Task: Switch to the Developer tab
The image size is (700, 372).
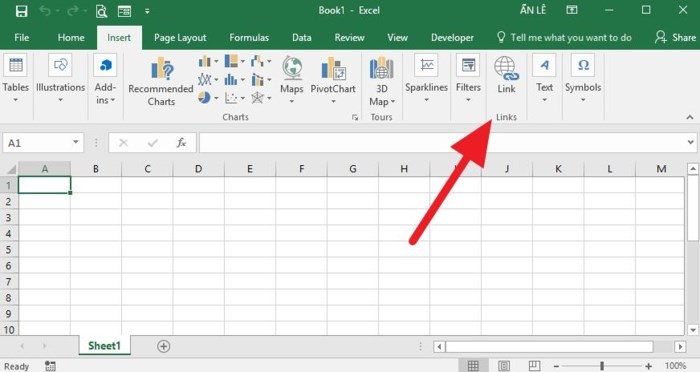Action: (452, 38)
